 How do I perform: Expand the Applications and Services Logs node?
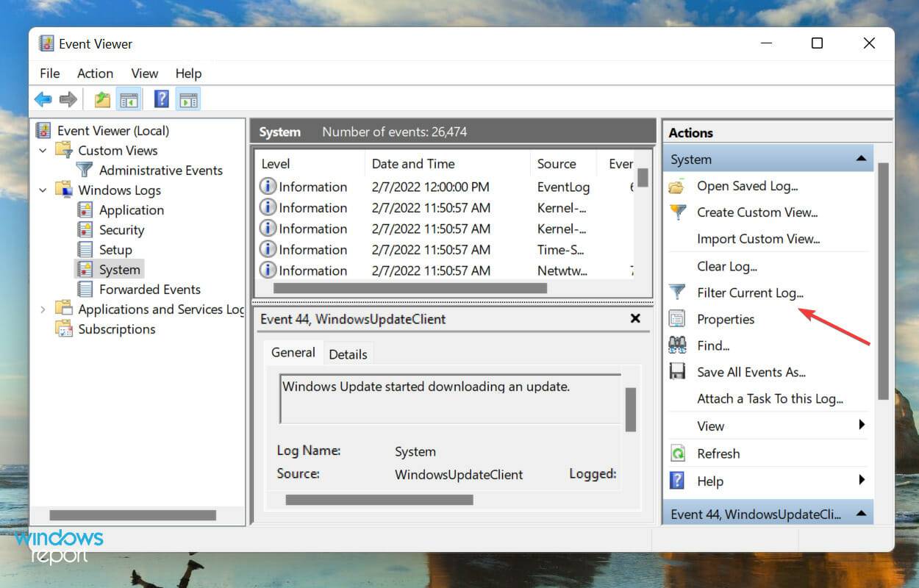click(x=43, y=309)
